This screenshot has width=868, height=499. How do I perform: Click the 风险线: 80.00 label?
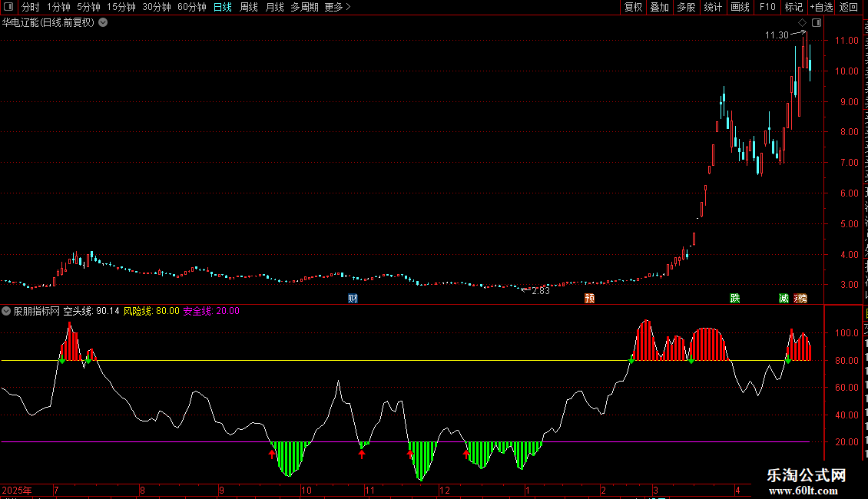pyautogui.click(x=151, y=311)
